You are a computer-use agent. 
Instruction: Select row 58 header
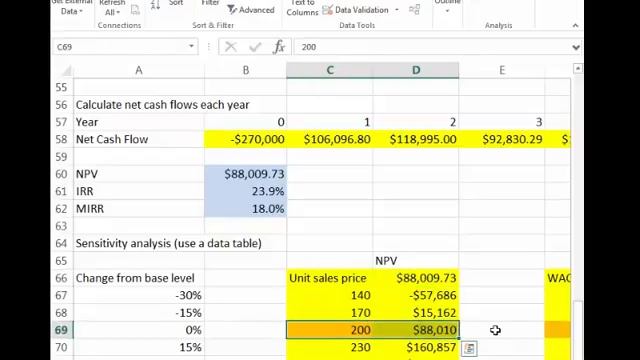(62, 140)
